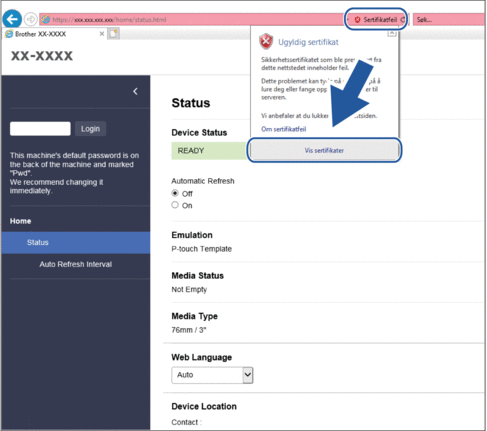The height and width of the screenshot is (431, 487).
Task: Click the Home sidebar heading
Action: 20,221
